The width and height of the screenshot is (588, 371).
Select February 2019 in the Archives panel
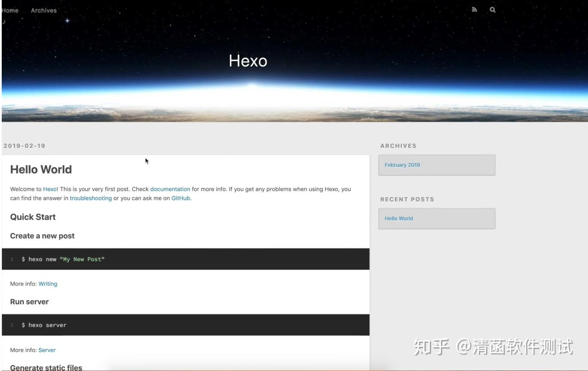pos(402,165)
